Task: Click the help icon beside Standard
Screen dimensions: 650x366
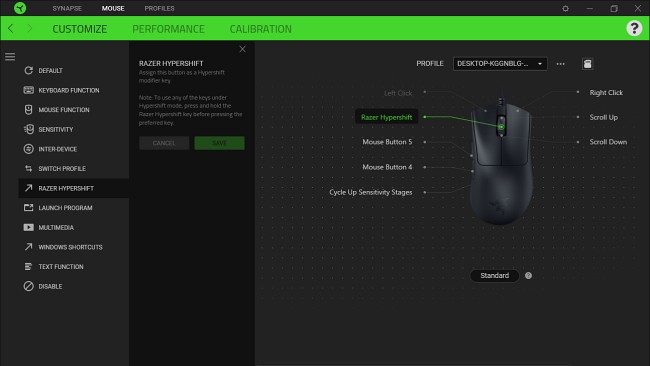Action: pyautogui.click(x=528, y=276)
